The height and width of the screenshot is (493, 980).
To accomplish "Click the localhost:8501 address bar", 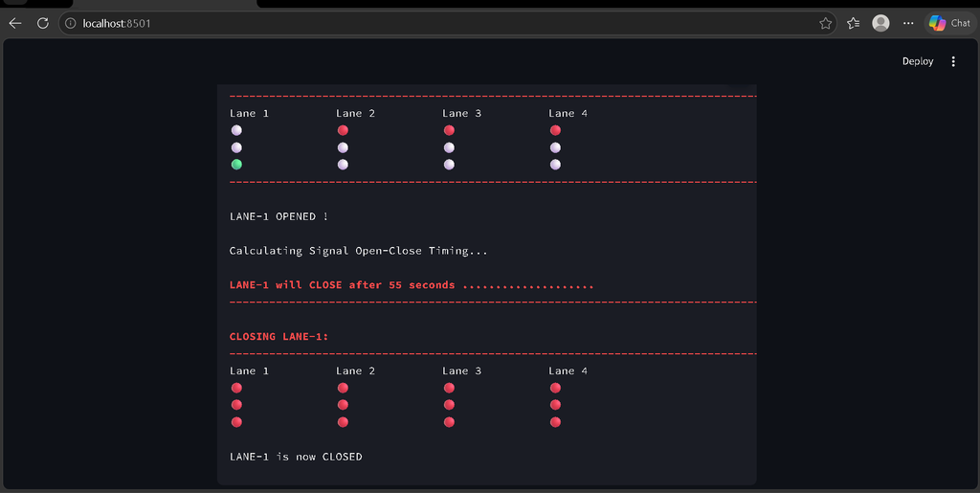I will coord(448,23).
